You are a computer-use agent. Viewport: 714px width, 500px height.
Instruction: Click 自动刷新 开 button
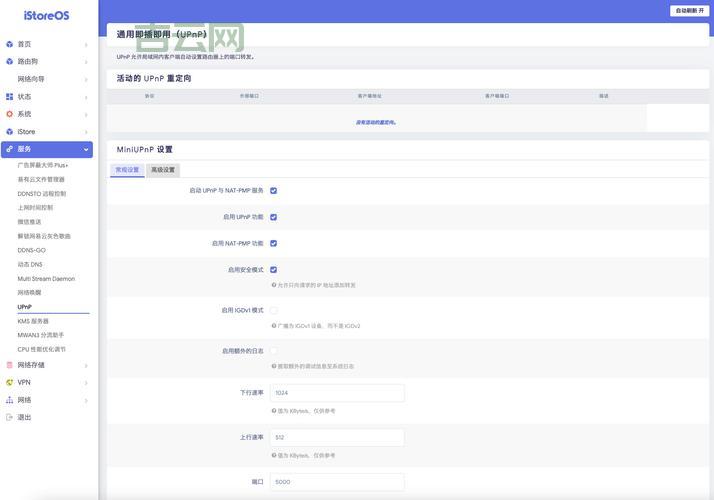(x=689, y=10)
